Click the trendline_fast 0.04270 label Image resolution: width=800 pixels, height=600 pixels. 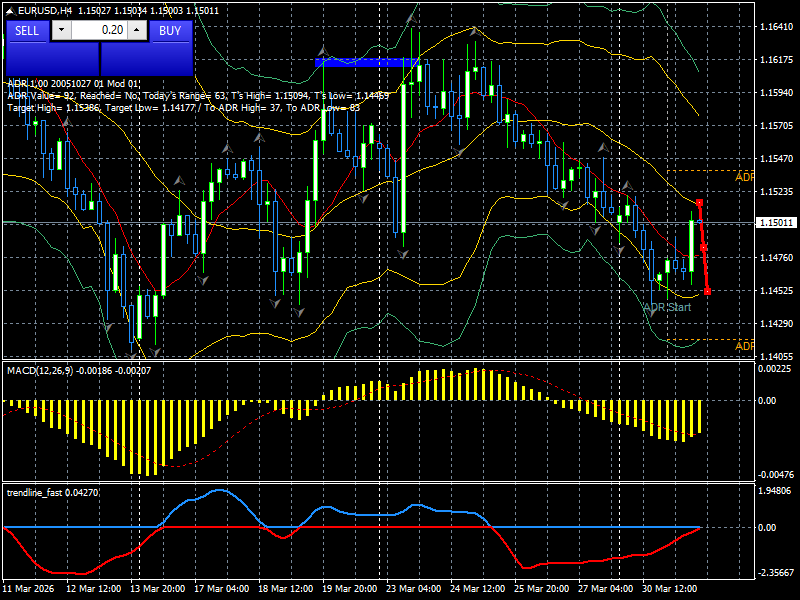pyautogui.click(x=53, y=492)
